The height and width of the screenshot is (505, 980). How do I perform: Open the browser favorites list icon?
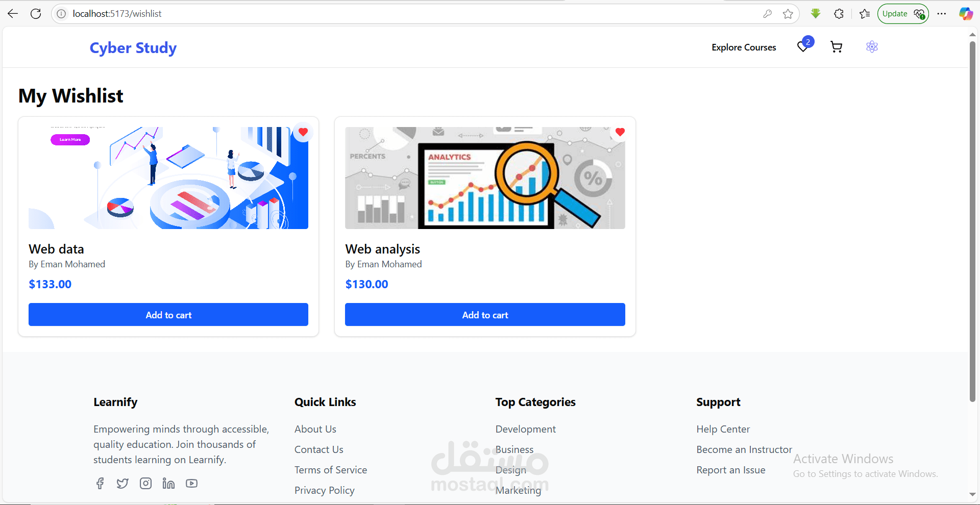click(864, 14)
